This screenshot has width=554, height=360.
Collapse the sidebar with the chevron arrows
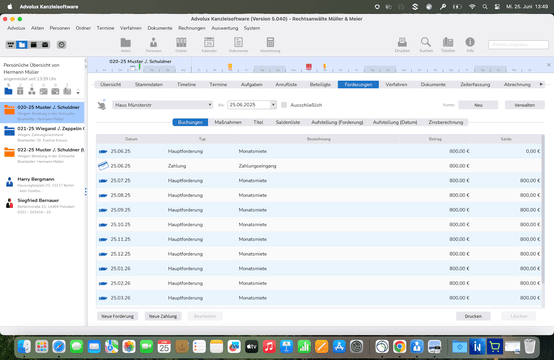pyautogui.click(x=86, y=64)
